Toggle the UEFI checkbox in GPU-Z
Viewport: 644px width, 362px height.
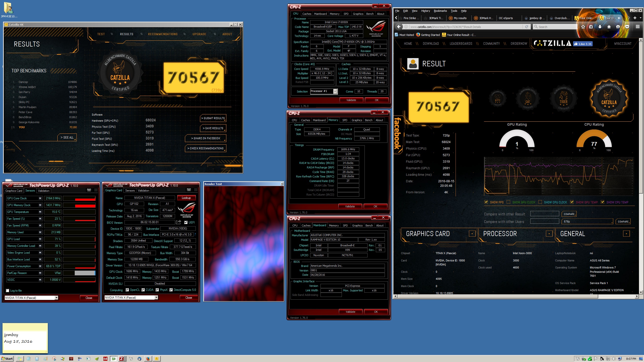click(x=186, y=222)
